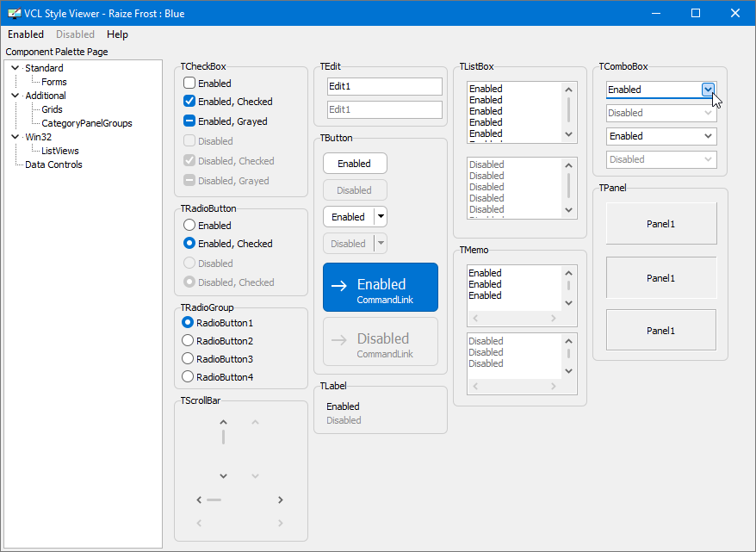Click down arrow in enabled TMemo scrollbar
Image resolution: width=756 pixels, height=552 pixels.
(568, 303)
